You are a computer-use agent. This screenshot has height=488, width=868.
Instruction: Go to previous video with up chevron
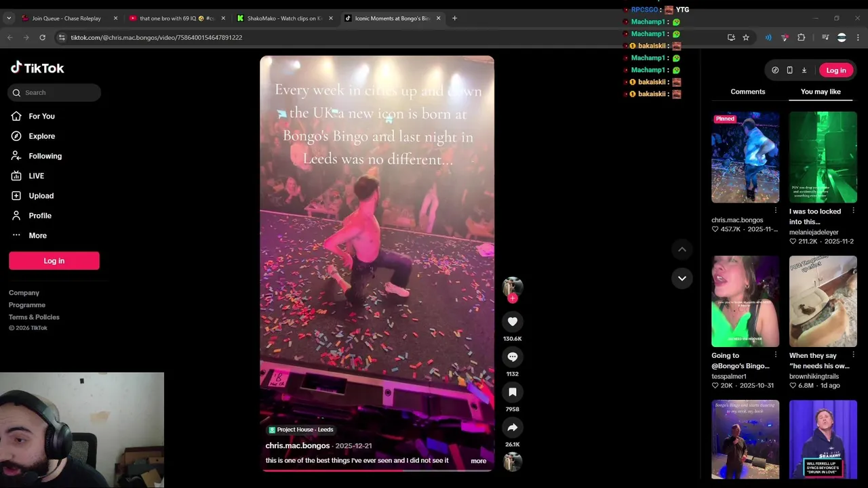click(x=682, y=249)
